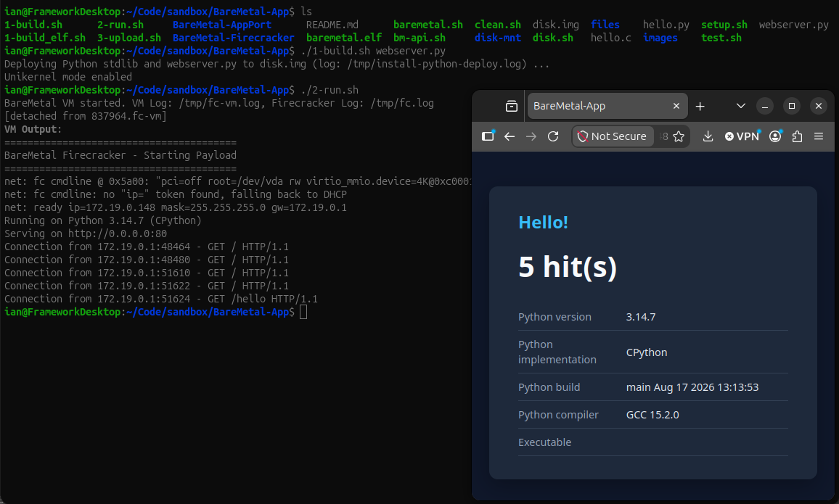Screen dimensions: 839x504
Task: Go back one page in browser
Action: point(509,136)
